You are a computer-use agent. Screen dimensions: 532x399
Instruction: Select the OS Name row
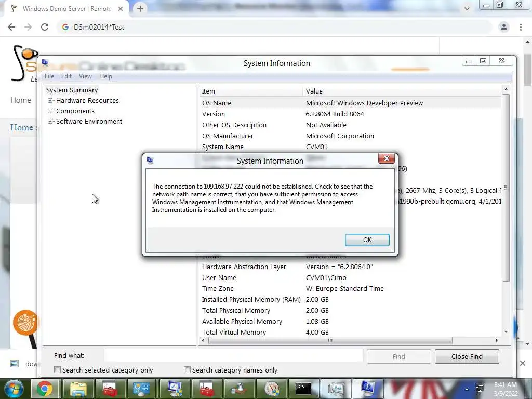coord(350,103)
